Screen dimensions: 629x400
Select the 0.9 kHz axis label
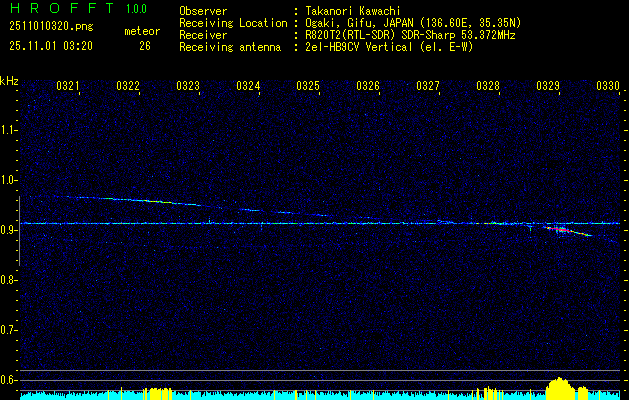click(x=9, y=230)
